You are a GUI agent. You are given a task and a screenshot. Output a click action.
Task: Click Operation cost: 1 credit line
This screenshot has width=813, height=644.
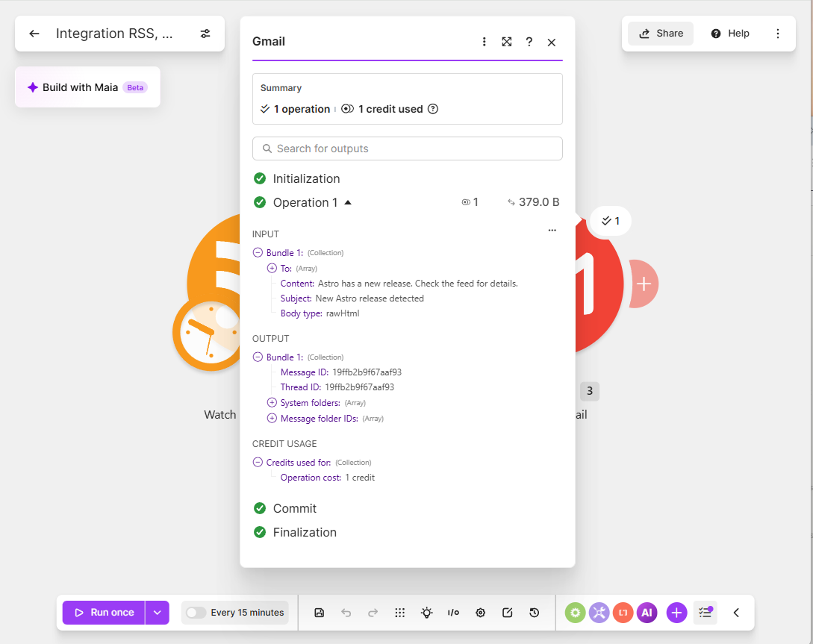coord(328,478)
